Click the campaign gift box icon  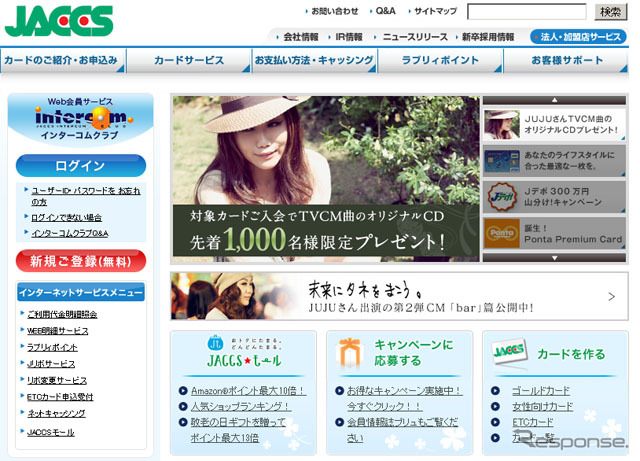349,352
